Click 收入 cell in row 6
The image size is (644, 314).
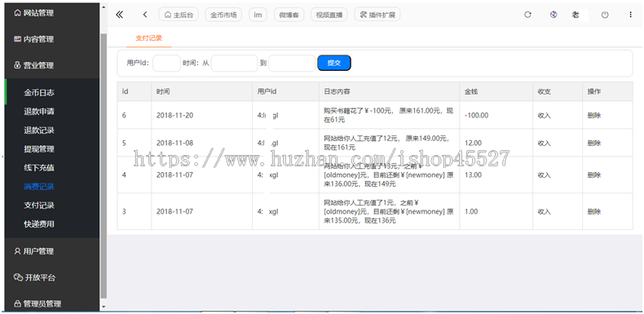pyautogui.click(x=545, y=116)
